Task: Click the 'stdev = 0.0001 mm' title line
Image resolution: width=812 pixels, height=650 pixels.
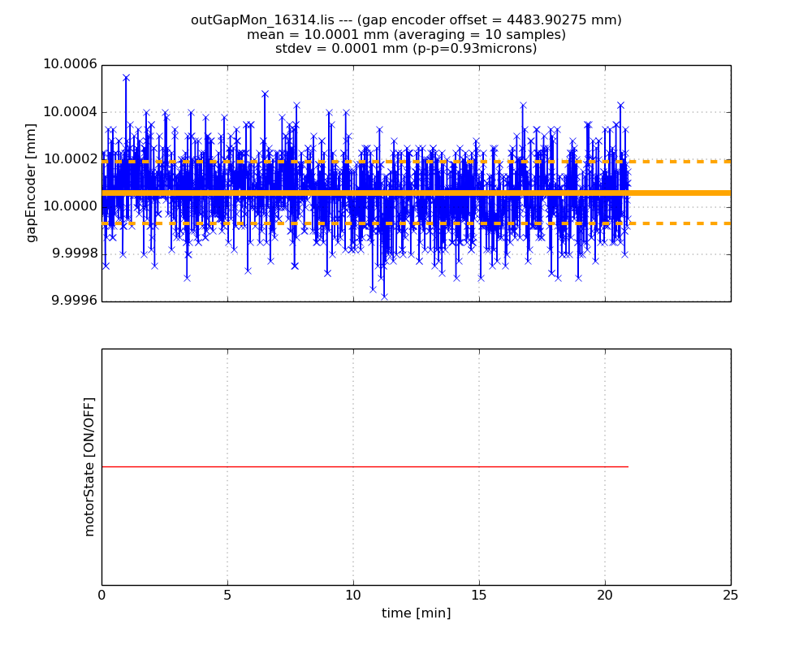Action: pos(406,49)
